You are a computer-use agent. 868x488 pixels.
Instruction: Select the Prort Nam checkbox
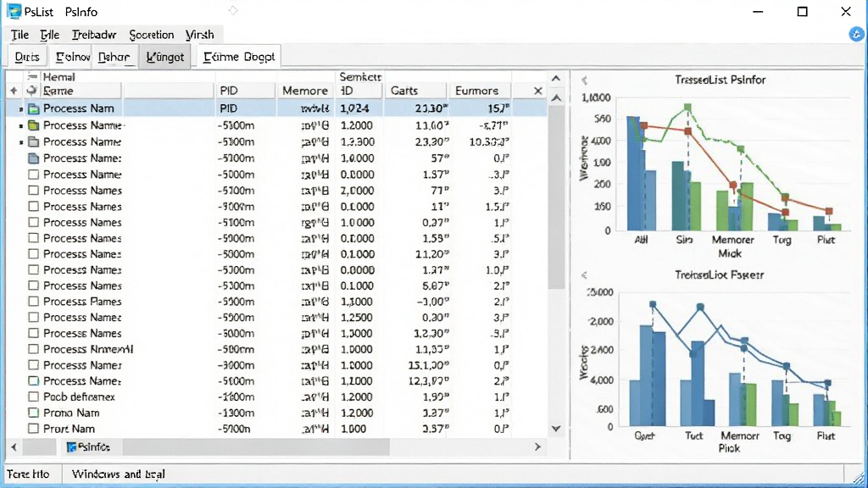[x=34, y=429]
